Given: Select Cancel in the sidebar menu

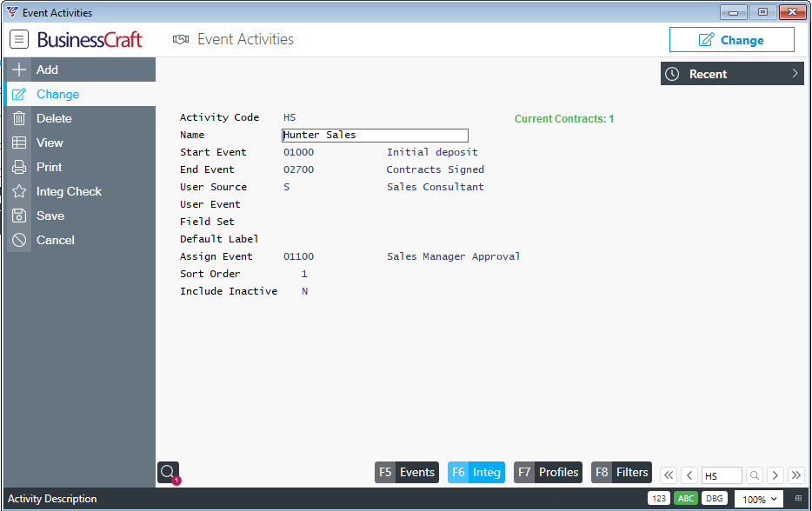Looking at the screenshot, I should (80, 240).
